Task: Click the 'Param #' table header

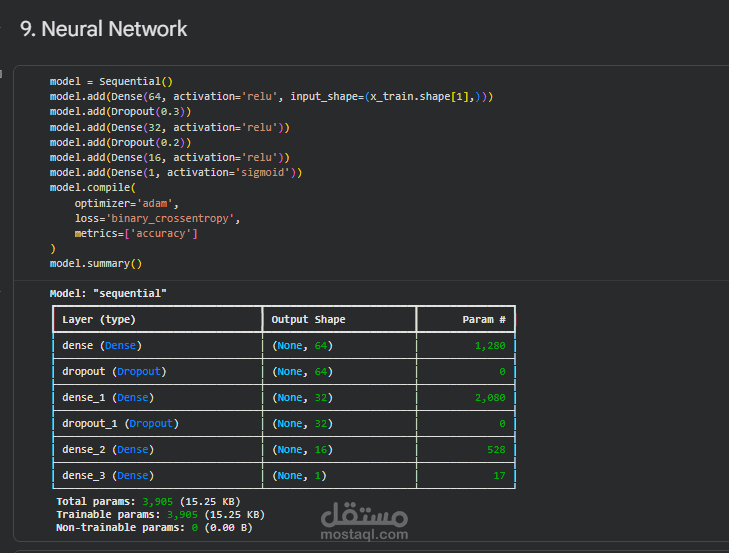Action: 484,320
